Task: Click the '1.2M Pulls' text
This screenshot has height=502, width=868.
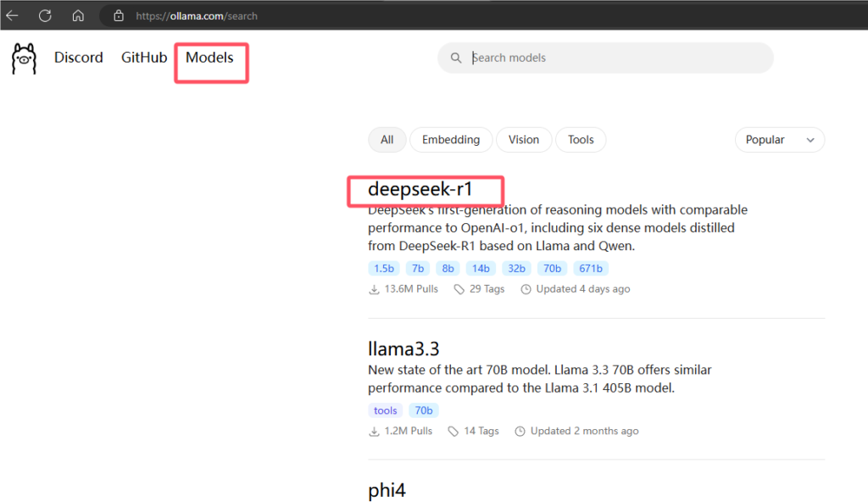Action: point(408,431)
